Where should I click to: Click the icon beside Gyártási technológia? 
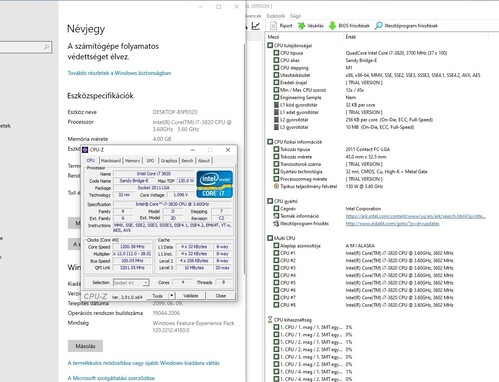(276, 171)
